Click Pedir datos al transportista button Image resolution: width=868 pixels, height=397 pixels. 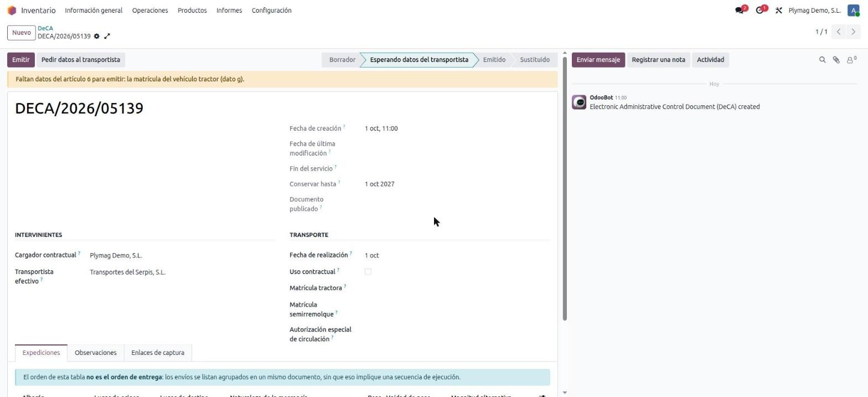81,60
